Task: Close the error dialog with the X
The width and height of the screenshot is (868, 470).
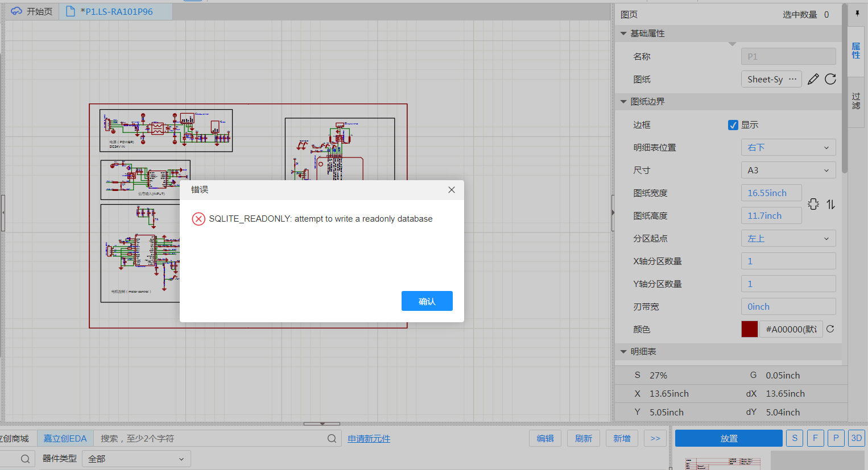Action: tap(452, 190)
